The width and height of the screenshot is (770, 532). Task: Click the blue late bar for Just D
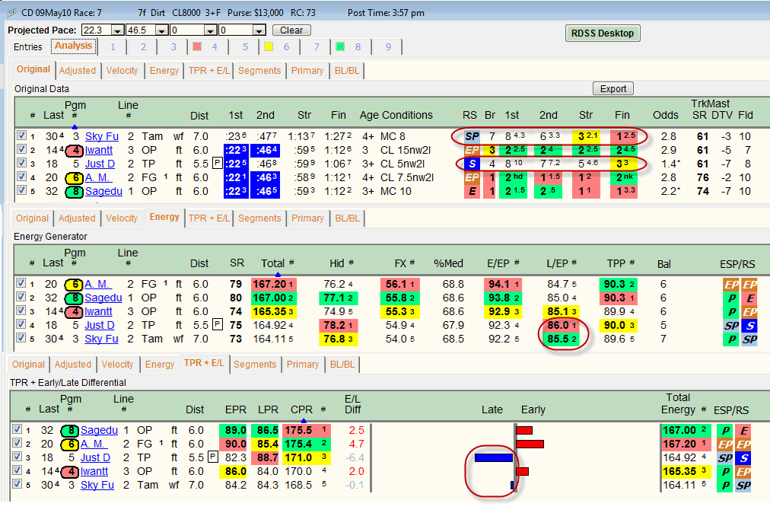[494, 458]
